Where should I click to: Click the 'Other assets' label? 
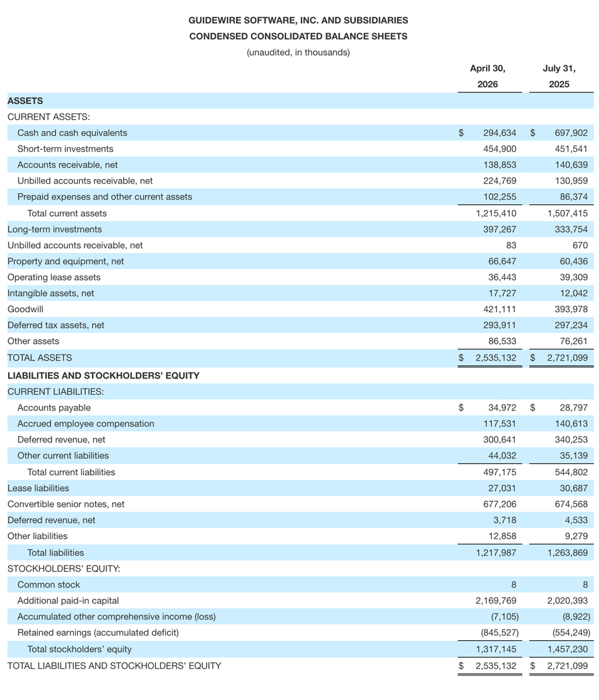pos(33,341)
